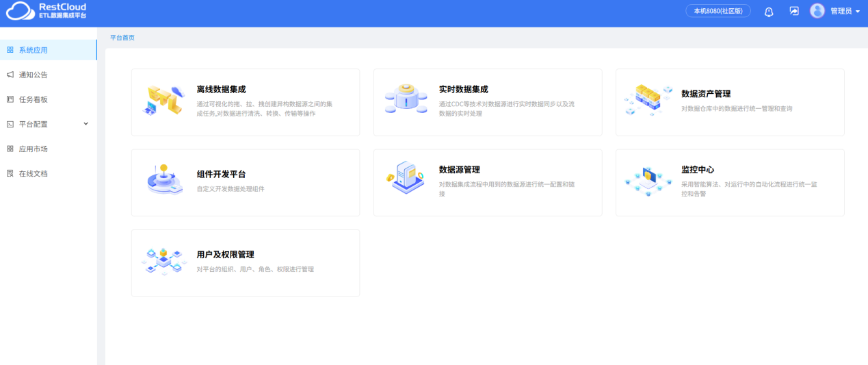Click the 实时数据集成 illustration icon
Viewport: 868px width, 365px height.
406,101
